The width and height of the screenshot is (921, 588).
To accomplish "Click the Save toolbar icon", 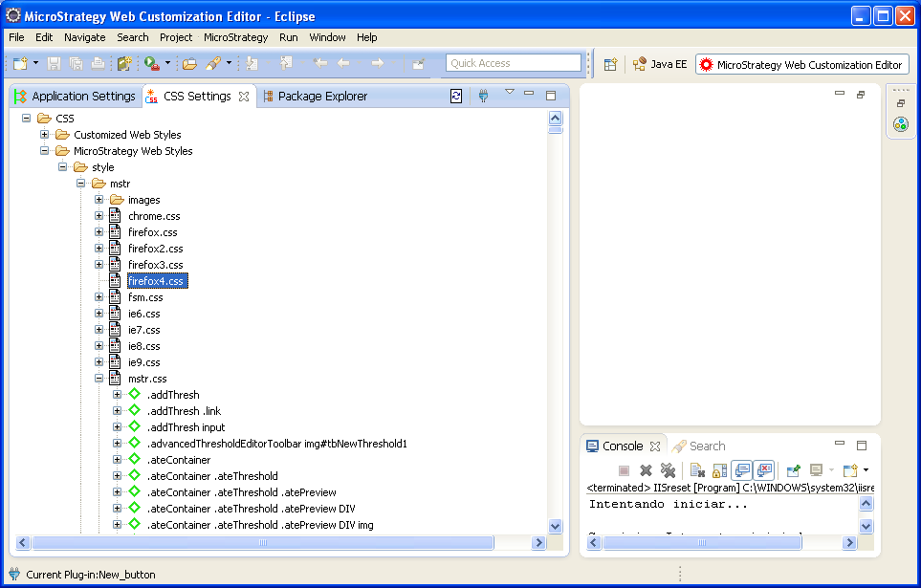I will pyautogui.click(x=55, y=64).
